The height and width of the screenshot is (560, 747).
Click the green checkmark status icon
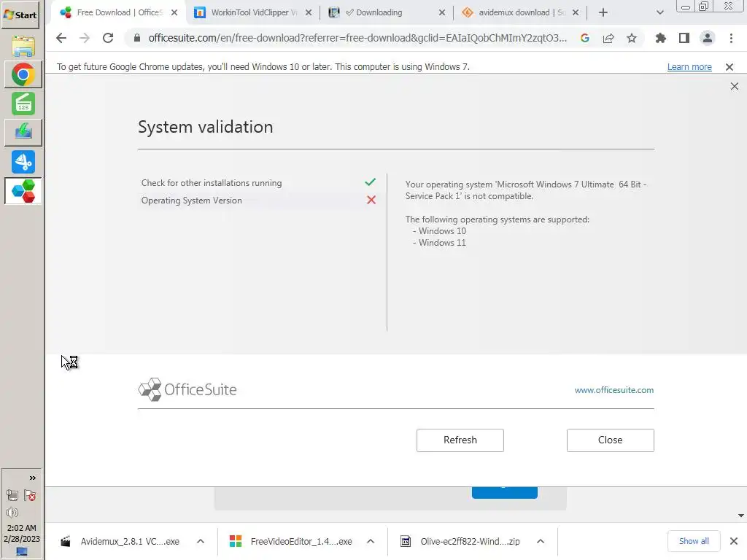[370, 182]
